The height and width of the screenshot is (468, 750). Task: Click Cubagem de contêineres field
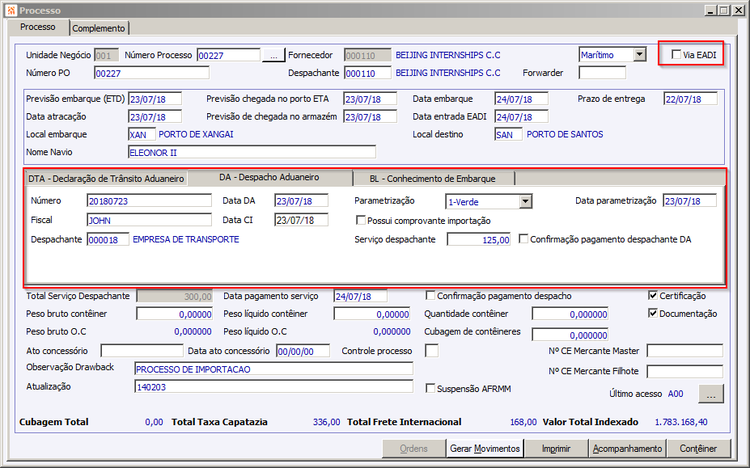[x=570, y=335]
